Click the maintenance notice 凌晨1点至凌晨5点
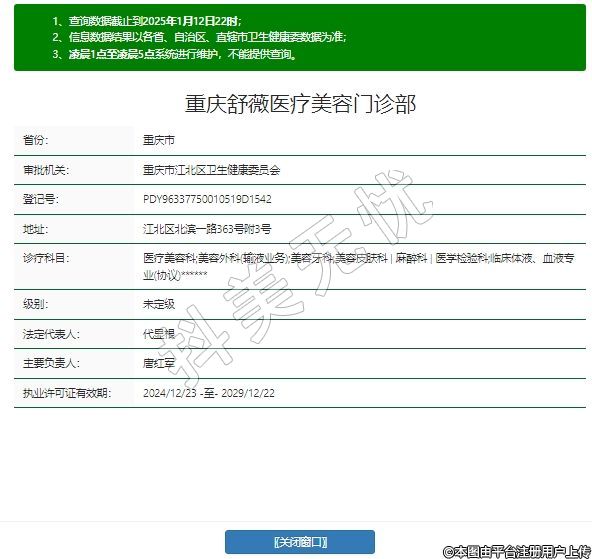592x559 pixels. coord(174,54)
